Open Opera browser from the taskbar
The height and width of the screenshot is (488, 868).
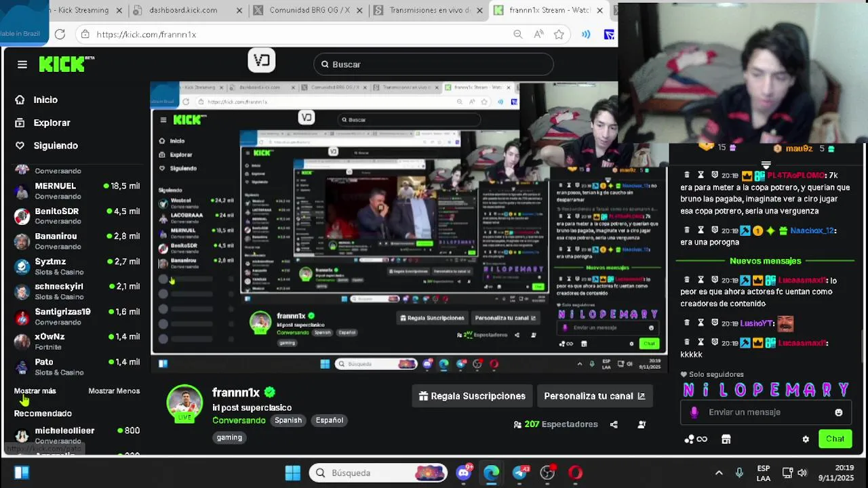(575, 472)
